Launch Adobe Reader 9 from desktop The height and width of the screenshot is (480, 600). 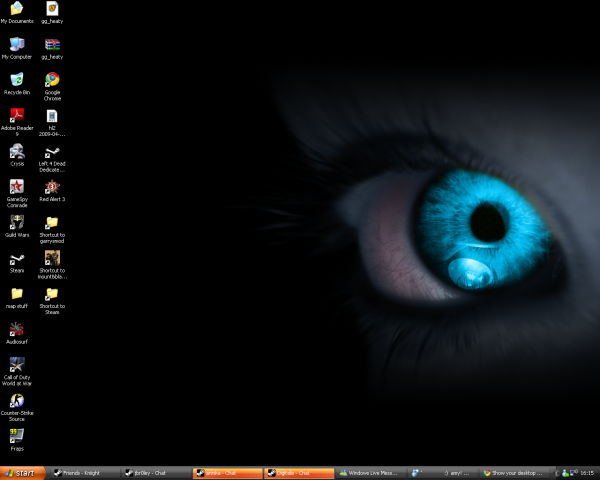[17, 116]
